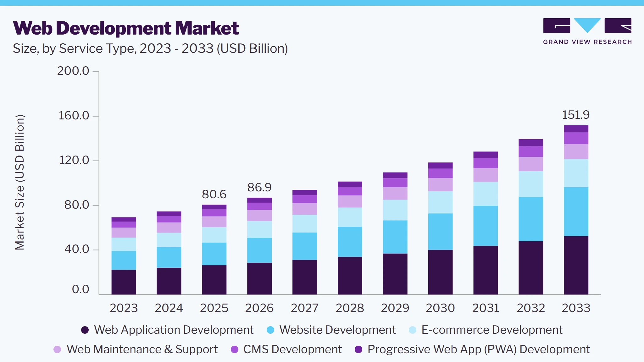Screen dimensions: 644x362
Task: Click the 200.0 y-axis tick label
Action: [x=73, y=71]
